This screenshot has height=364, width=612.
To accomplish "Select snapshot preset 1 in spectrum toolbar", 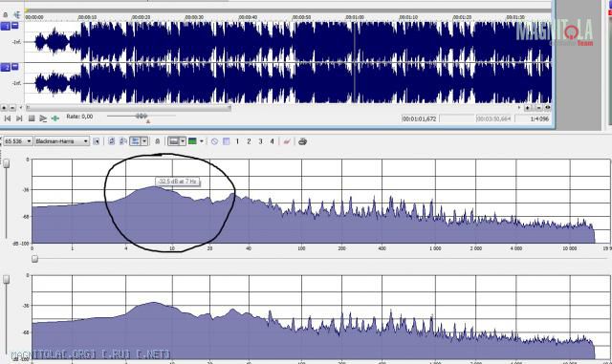I will [237, 141].
